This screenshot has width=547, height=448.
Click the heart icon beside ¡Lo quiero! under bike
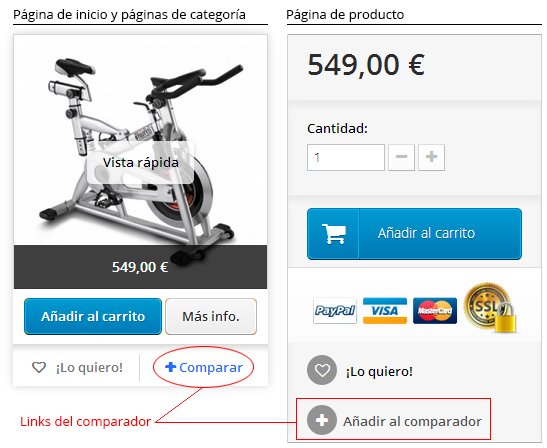coord(39,367)
